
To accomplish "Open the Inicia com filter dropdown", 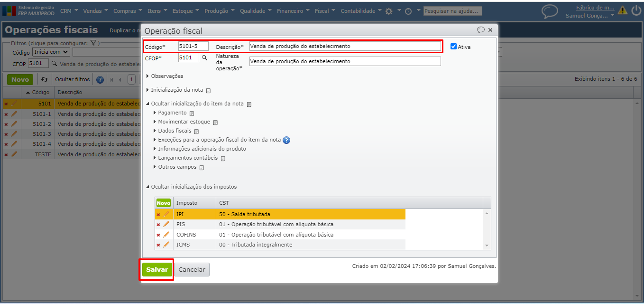I will 51,52.
